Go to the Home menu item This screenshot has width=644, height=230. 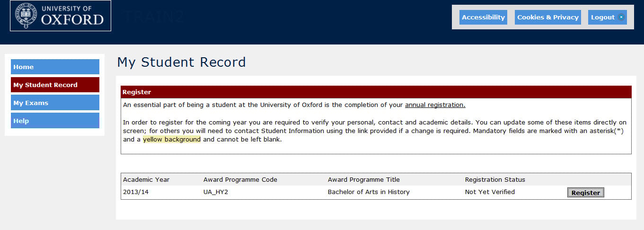coord(55,67)
